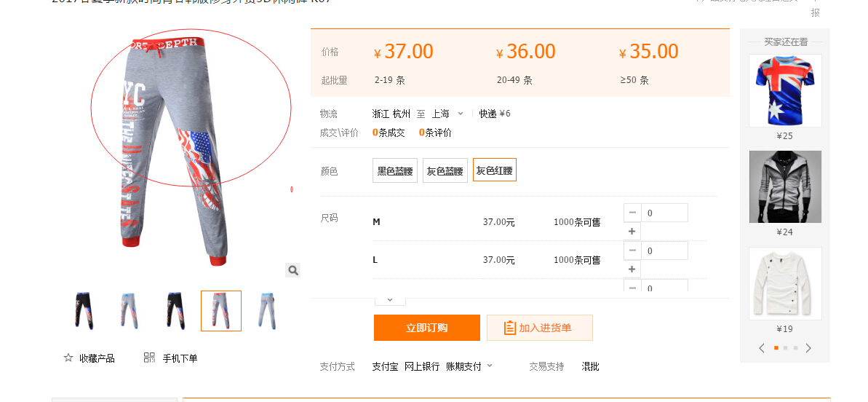Viewport: 868px width, 402px height.
Task: Open the 0条评价 reviews link
Action: [x=435, y=133]
